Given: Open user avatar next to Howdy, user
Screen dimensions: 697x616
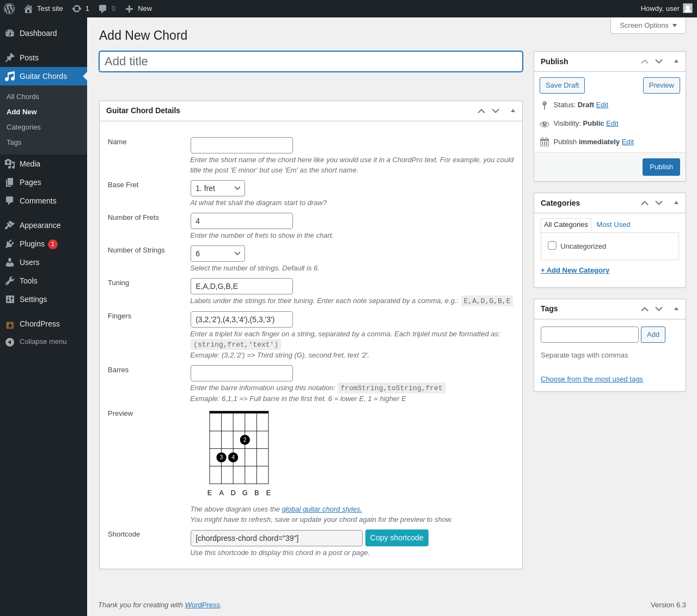Looking at the screenshot, I should click(x=688, y=8).
